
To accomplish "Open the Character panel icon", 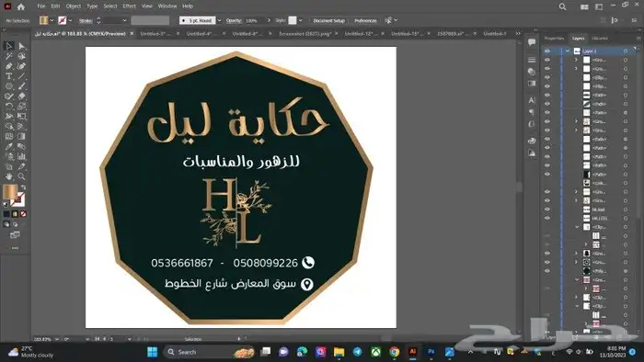I will (532, 100).
